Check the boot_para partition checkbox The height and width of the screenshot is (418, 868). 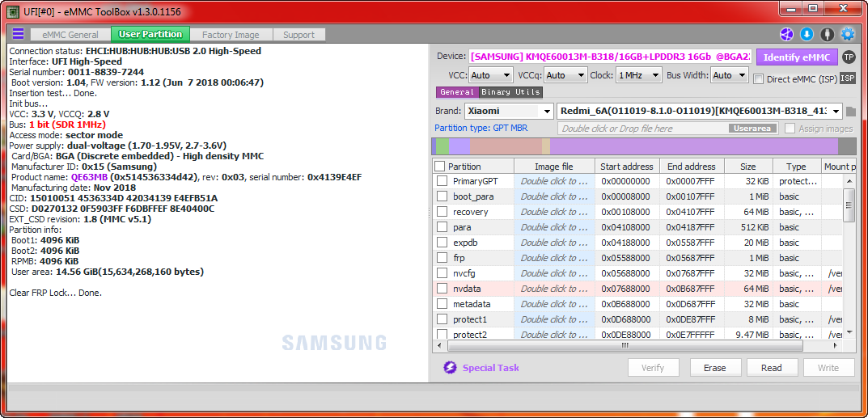(442, 196)
